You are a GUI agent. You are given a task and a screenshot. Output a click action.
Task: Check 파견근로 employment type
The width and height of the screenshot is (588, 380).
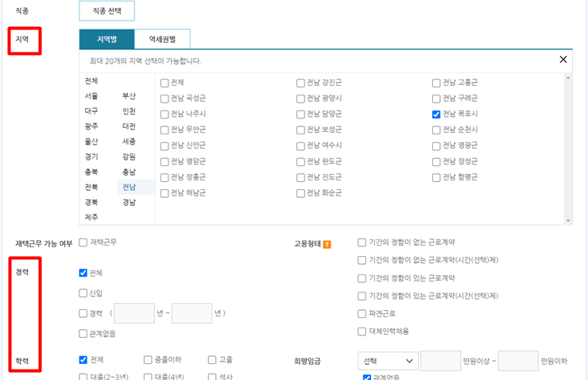pyautogui.click(x=362, y=313)
